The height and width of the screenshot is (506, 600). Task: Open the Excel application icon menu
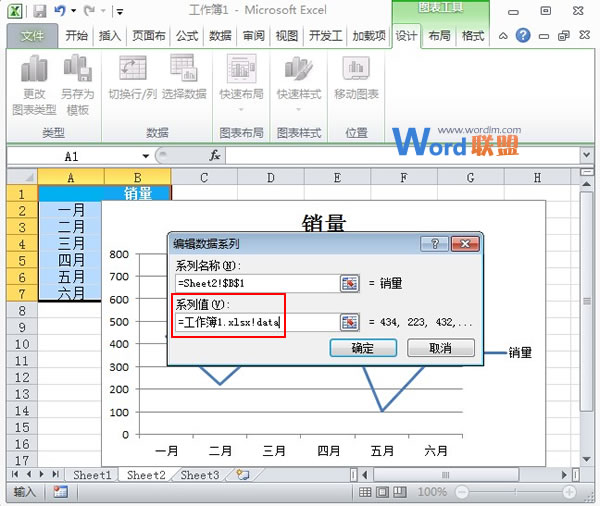click(15, 11)
